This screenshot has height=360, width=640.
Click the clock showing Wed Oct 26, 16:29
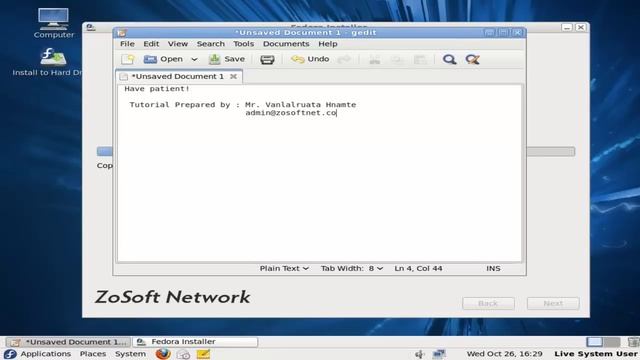504,354
